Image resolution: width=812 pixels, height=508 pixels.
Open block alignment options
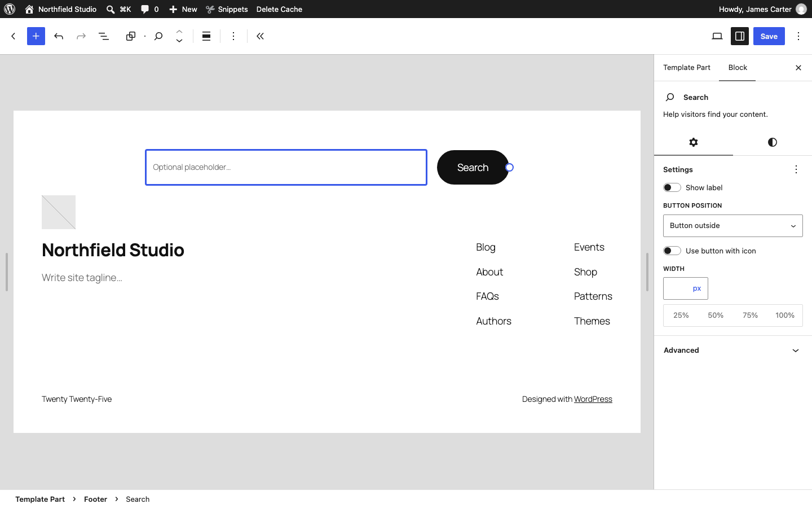206,36
